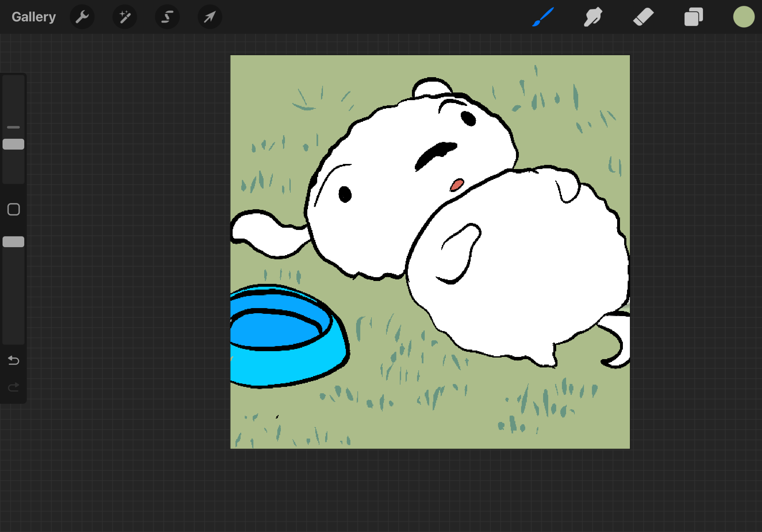Click the brush opacity slider handle

13,242
